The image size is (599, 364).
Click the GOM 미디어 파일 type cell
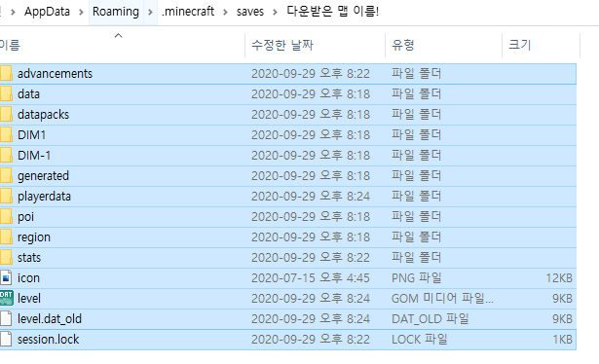[x=442, y=299]
